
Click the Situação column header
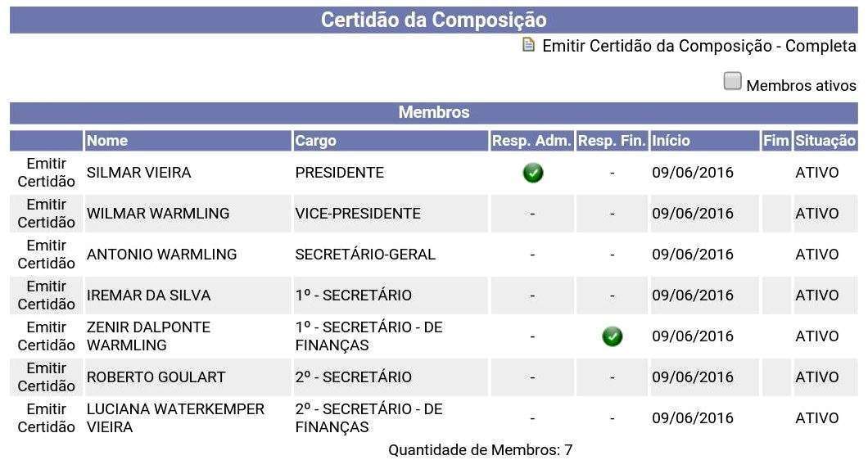pyautogui.click(x=825, y=141)
